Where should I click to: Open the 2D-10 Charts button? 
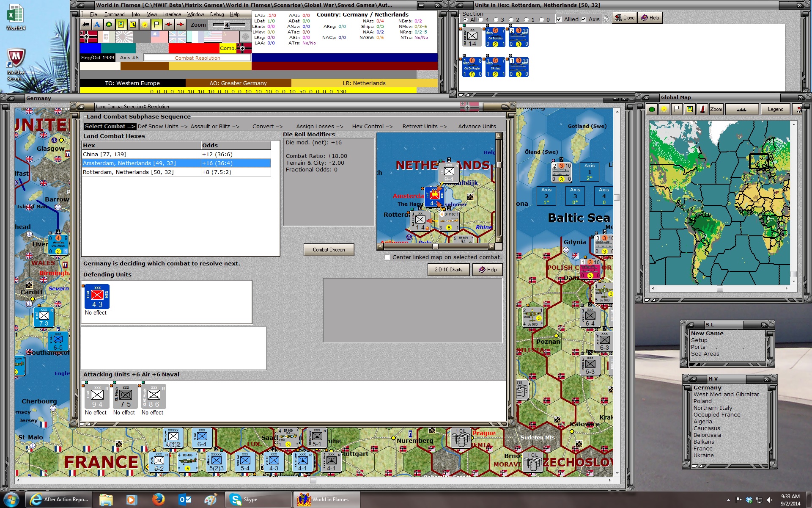[448, 270]
